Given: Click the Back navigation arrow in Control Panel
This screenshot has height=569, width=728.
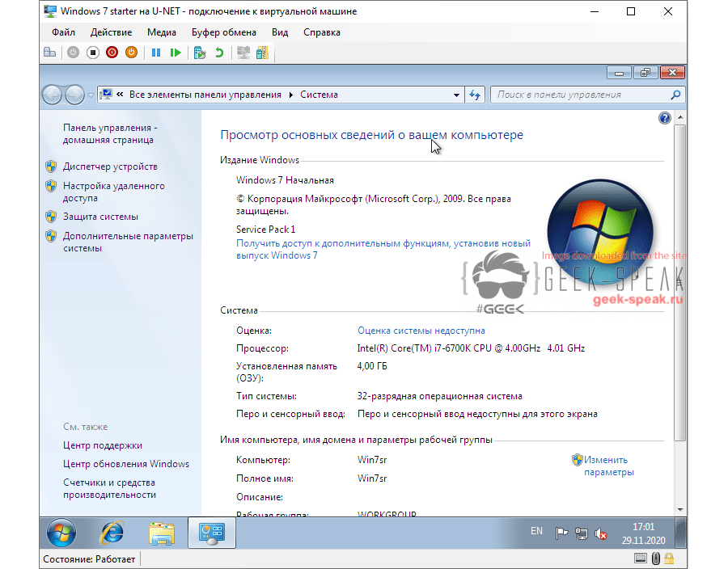Looking at the screenshot, I should [x=52, y=95].
